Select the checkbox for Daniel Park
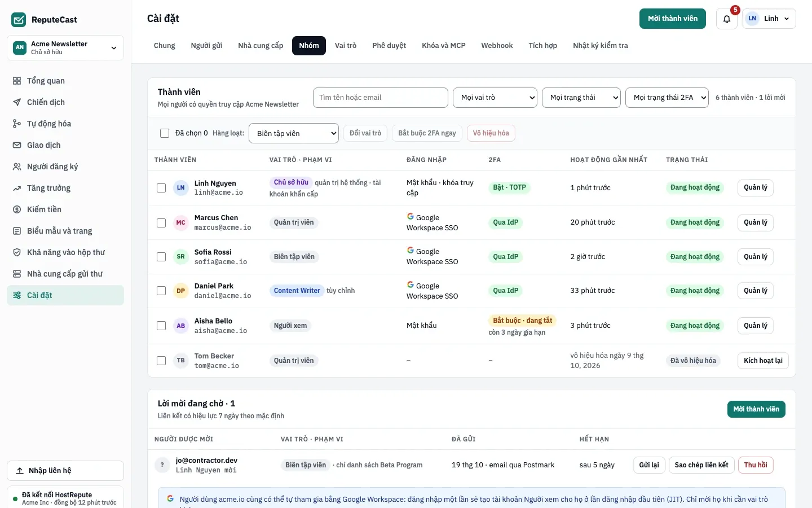This screenshot has height=508, width=812. [x=161, y=291]
